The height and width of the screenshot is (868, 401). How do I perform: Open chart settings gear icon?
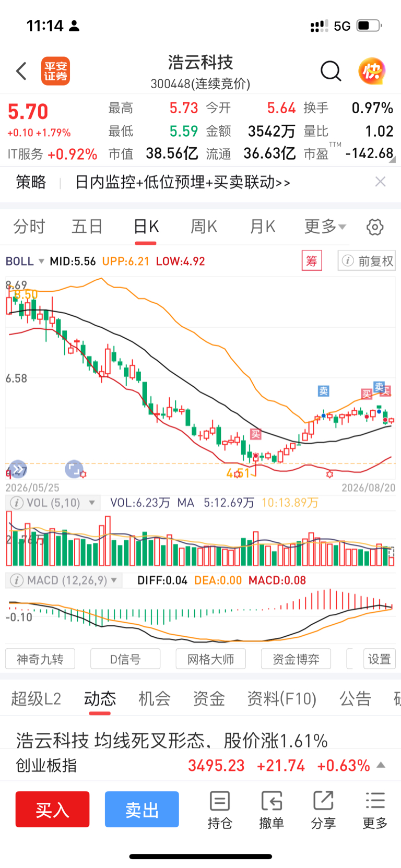click(x=375, y=227)
